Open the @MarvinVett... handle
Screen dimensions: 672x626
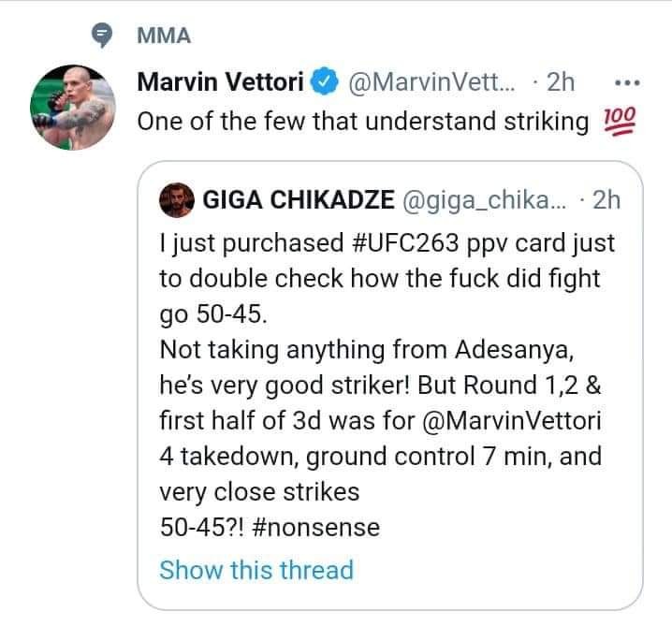pyautogui.click(x=432, y=81)
